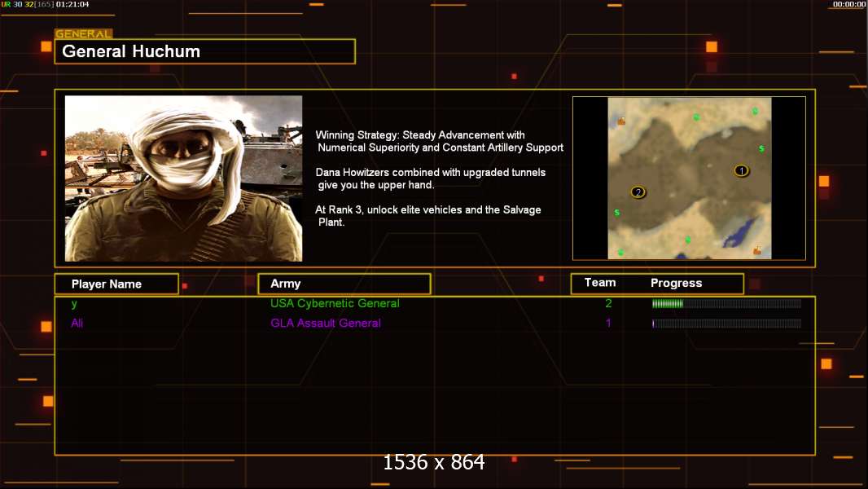Select player name "Ali" in list
Screen dimensions: 868x489
(77, 323)
